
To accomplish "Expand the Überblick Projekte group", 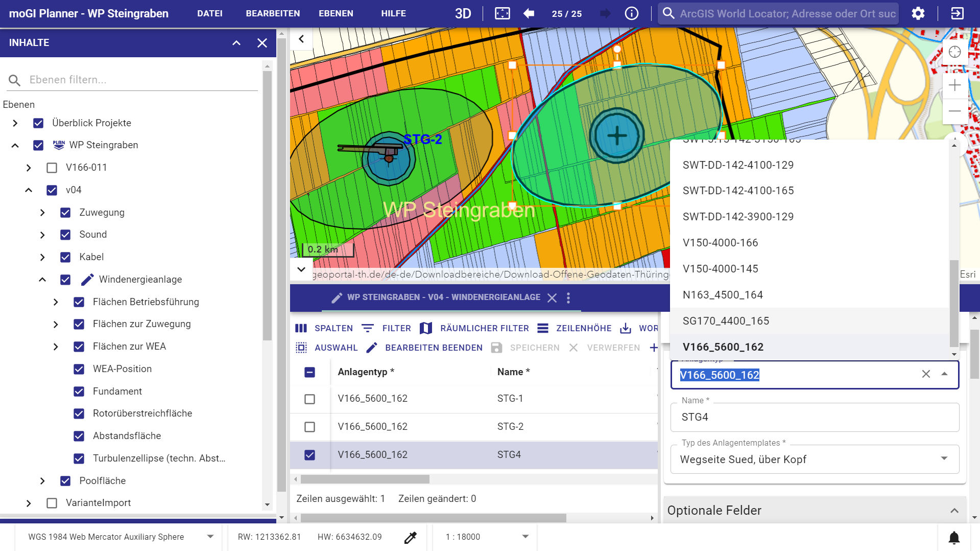I will pos(15,123).
